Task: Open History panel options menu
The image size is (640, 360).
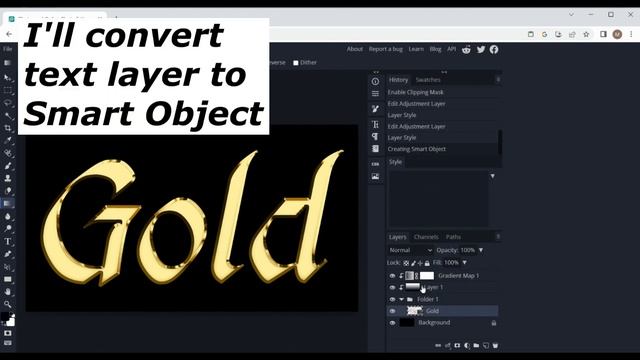Action: (498, 80)
